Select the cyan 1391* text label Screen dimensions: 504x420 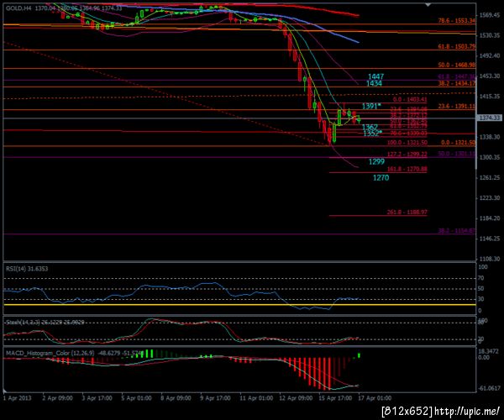click(x=371, y=107)
